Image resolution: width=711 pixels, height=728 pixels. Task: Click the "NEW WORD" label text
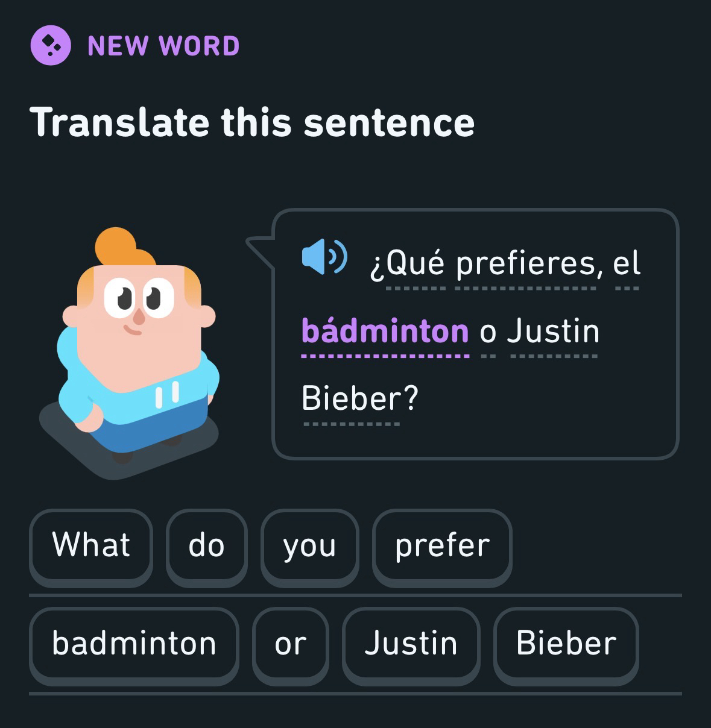pos(163,46)
